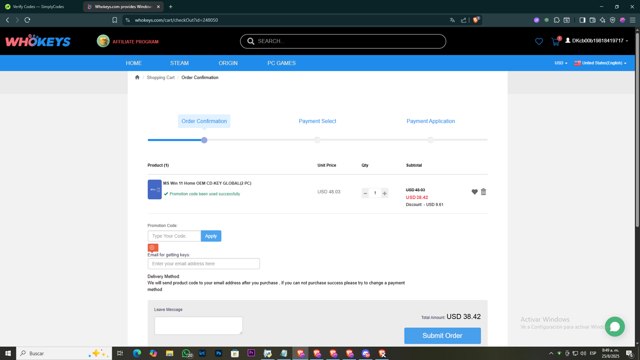Open MS Win 11 Home OEM CD-KEY product link

coord(207,183)
